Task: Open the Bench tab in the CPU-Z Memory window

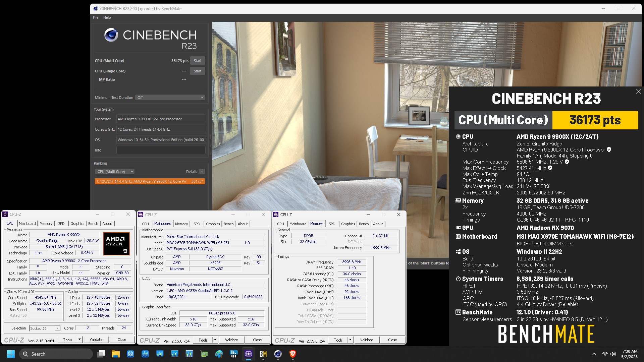Action: point(364,224)
